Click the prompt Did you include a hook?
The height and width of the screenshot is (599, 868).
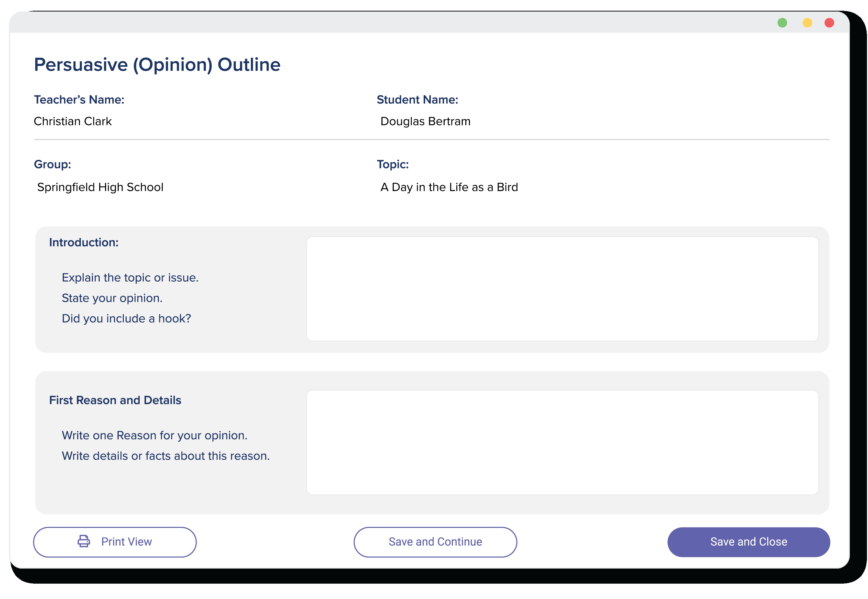click(126, 319)
